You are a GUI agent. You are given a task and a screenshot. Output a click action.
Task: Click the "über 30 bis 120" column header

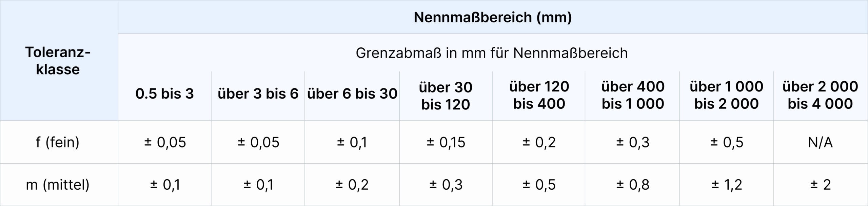(446, 96)
